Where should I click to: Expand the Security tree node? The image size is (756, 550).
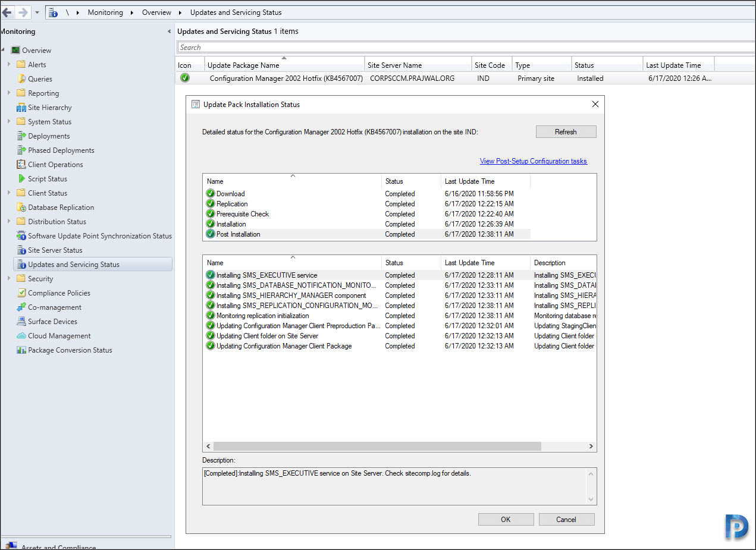click(9, 279)
